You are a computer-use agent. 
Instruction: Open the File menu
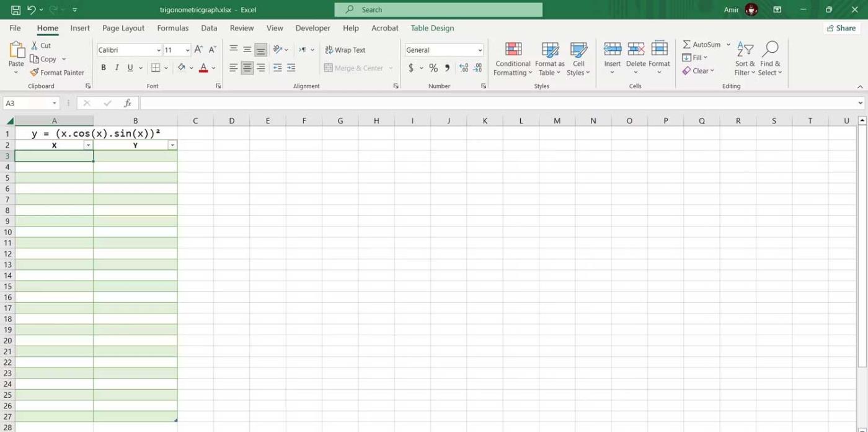[15, 28]
